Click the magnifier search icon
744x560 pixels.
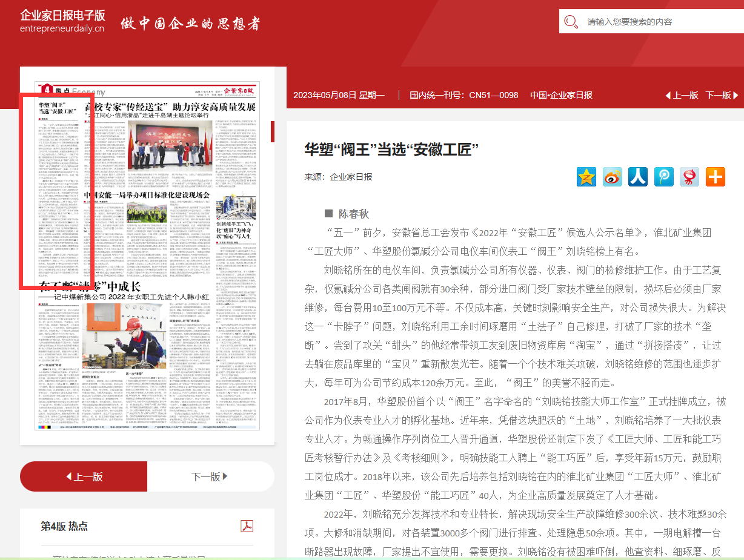click(571, 22)
